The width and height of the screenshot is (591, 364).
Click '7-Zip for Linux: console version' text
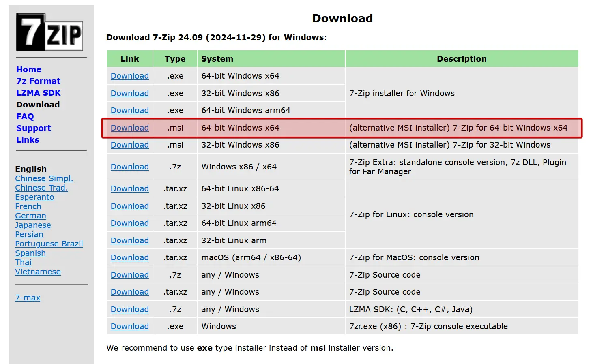pyautogui.click(x=411, y=214)
